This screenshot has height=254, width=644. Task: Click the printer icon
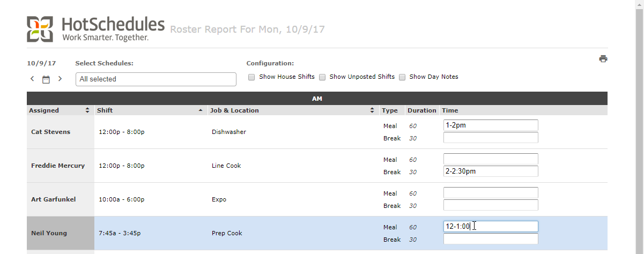coord(603,59)
